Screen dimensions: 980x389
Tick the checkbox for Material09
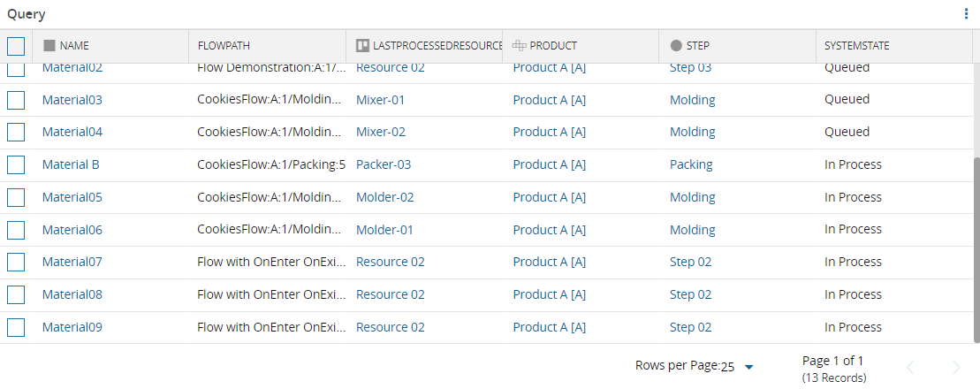click(x=16, y=328)
